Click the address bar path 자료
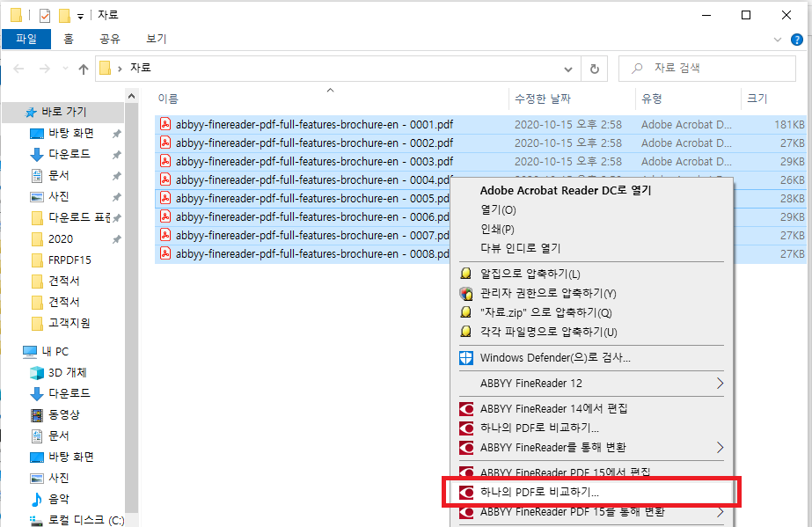The height and width of the screenshot is (527, 812). 141,68
